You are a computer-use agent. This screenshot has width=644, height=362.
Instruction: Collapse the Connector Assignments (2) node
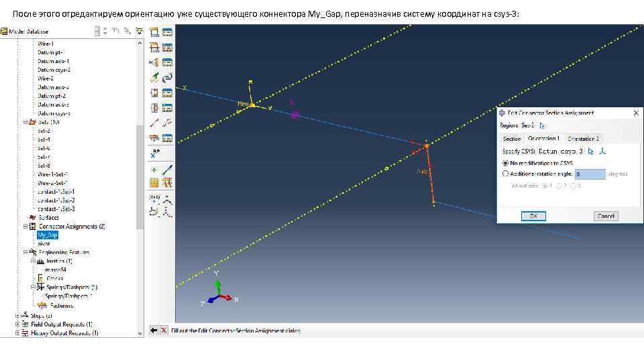[x=25, y=226]
